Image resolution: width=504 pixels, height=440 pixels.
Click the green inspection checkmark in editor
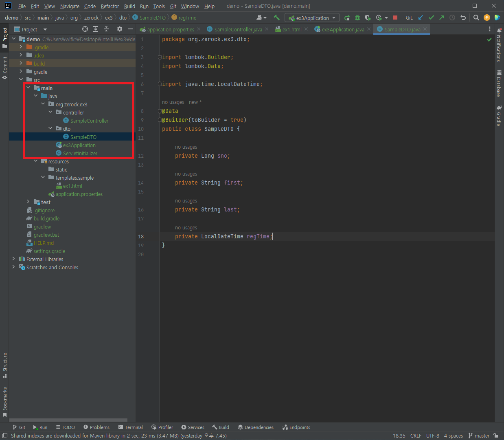coord(489,40)
